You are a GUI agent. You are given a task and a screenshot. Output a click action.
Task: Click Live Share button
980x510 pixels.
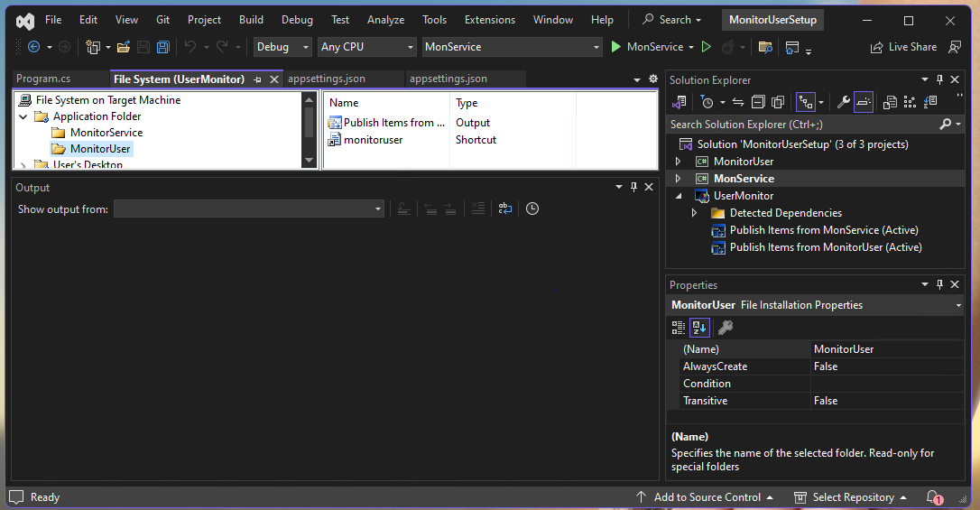click(903, 47)
